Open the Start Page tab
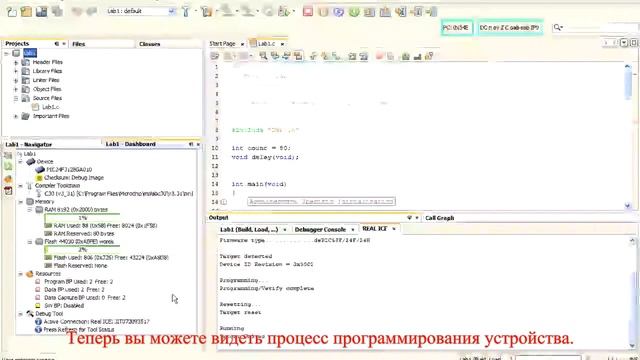 pos(222,44)
